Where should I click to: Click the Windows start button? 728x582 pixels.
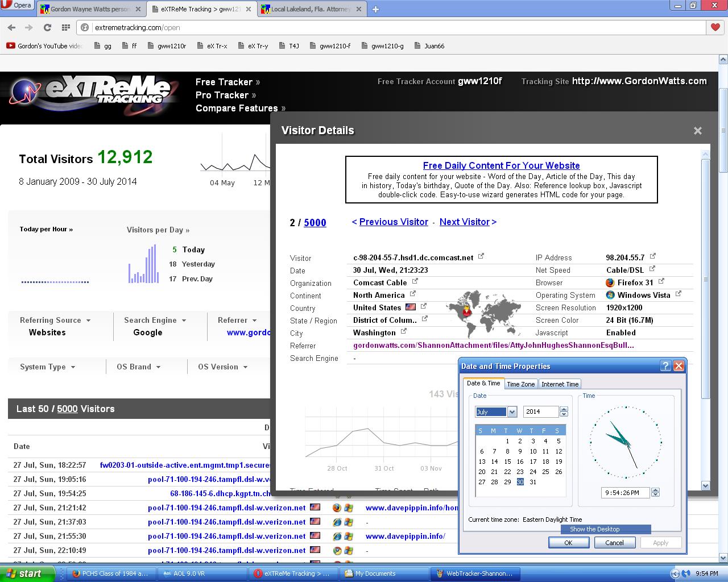[x=27, y=573]
